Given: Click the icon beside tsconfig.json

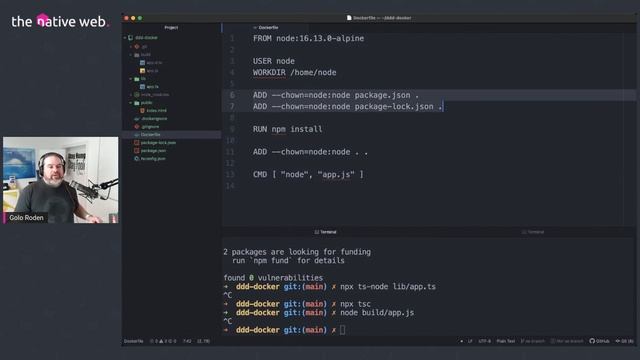Looking at the screenshot, I should click(137, 159).
